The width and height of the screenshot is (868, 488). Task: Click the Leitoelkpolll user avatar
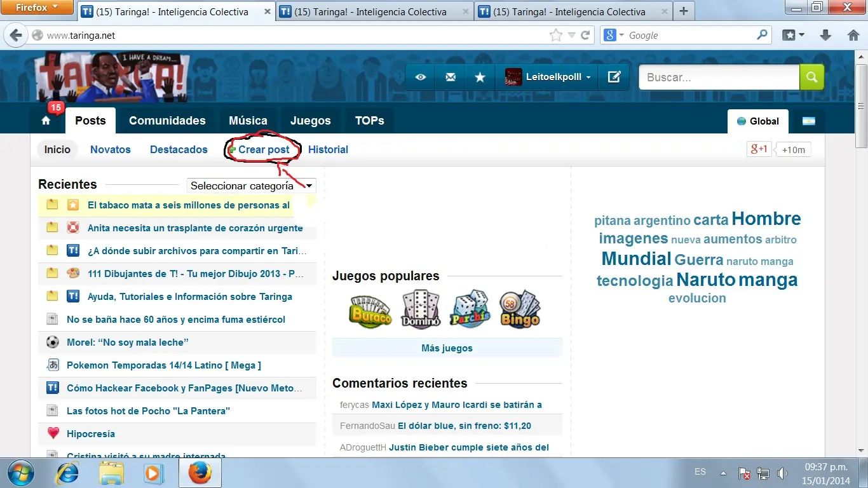[513, 77]
